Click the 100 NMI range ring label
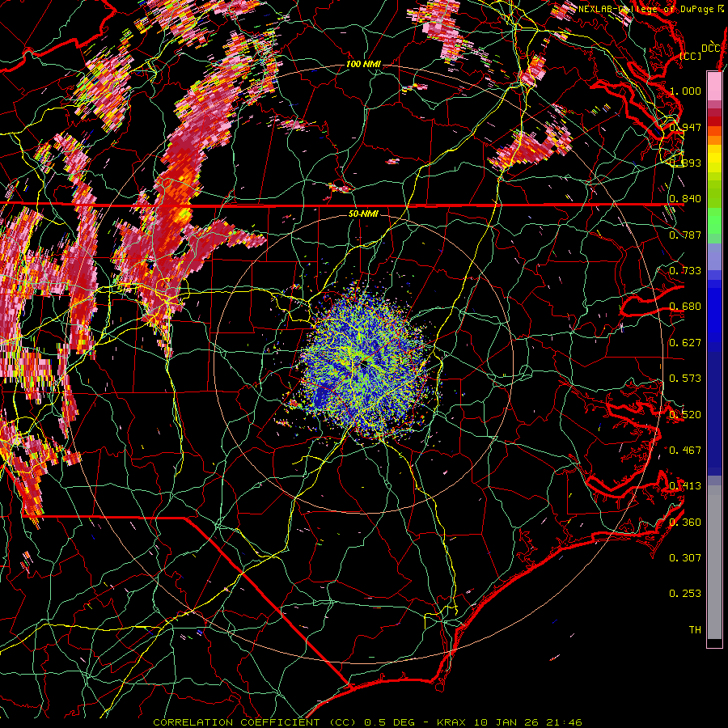Image resolution: width=728 pixels, height=728 pixels. pos(363,64)
